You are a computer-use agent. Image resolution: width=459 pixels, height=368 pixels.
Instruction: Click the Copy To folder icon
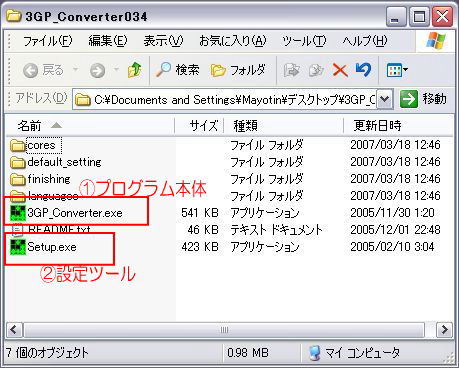click(316, 70)
